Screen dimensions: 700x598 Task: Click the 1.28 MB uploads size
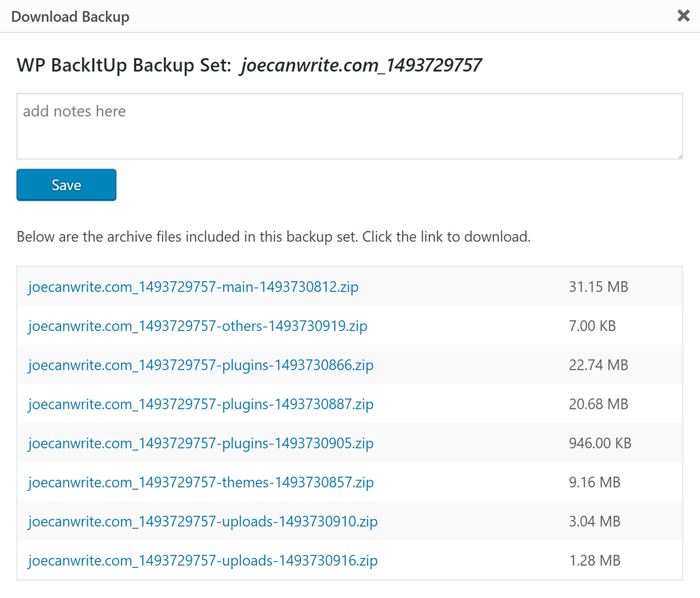(594, 561)
